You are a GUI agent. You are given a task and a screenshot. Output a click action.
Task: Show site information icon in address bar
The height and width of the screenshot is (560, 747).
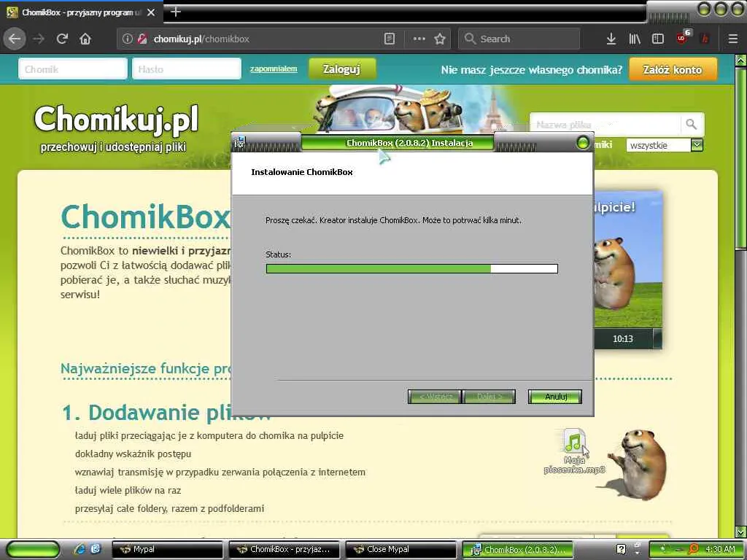(127, 39)
